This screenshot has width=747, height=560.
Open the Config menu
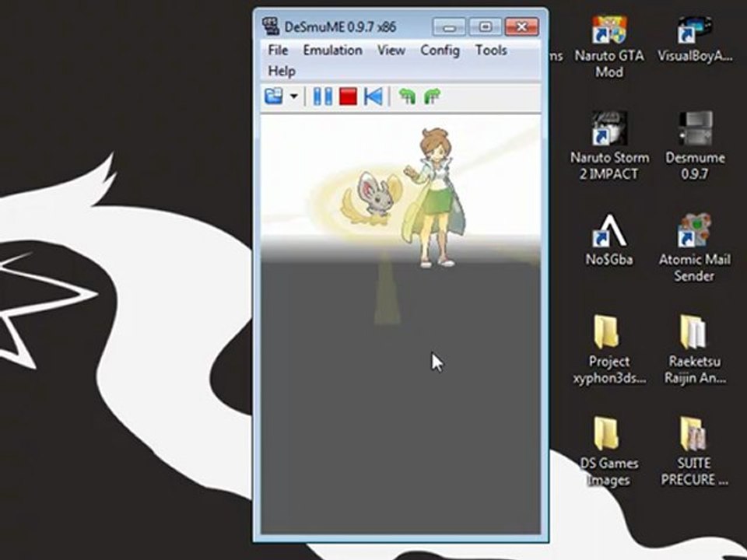(440, 51)
